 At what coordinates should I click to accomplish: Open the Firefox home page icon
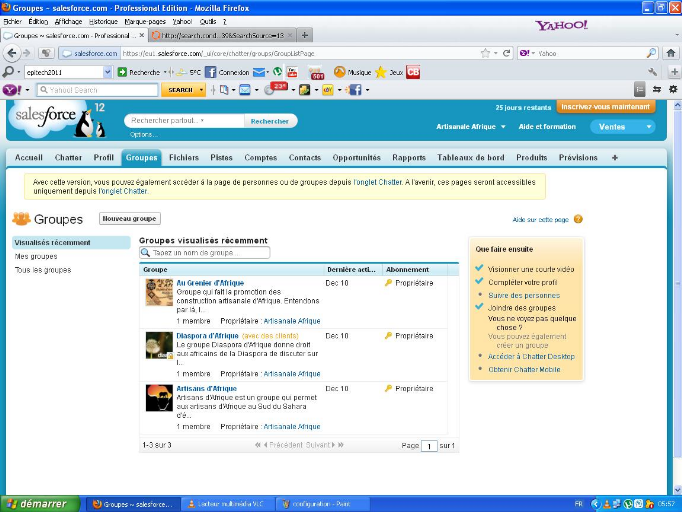tap(671, 53)
